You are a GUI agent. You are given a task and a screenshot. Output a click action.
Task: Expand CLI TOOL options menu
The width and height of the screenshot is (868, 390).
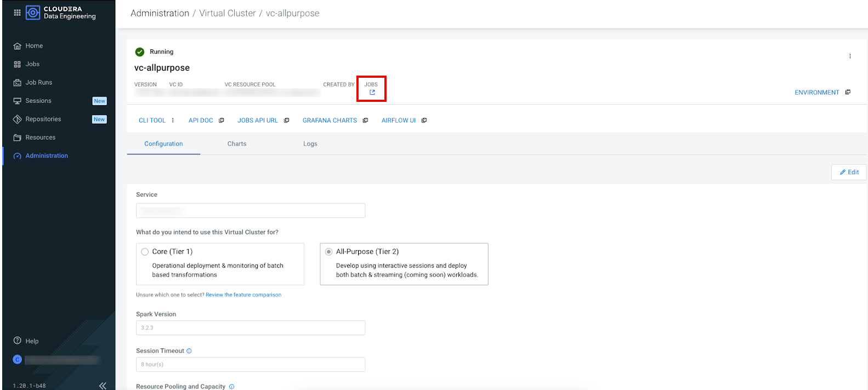173,121
